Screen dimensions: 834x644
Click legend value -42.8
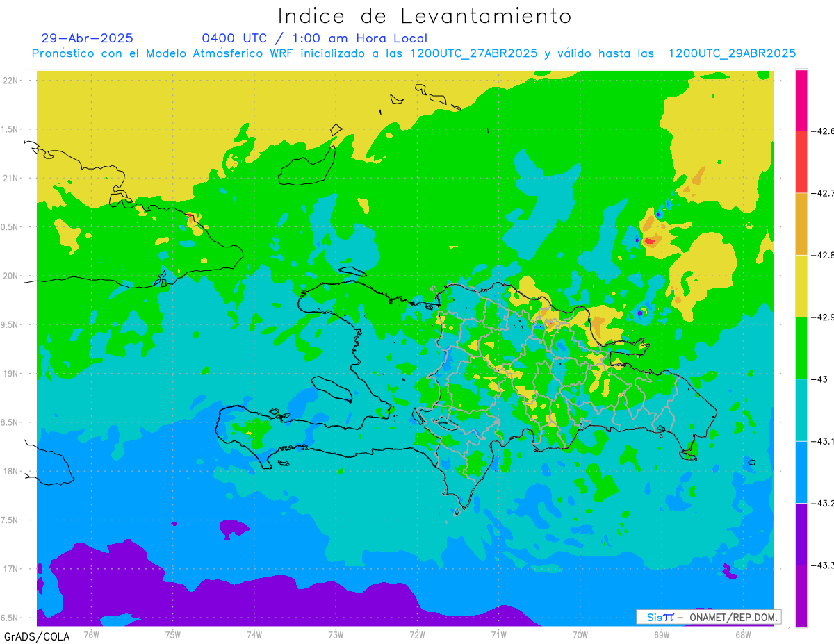[x=822, y=255]
